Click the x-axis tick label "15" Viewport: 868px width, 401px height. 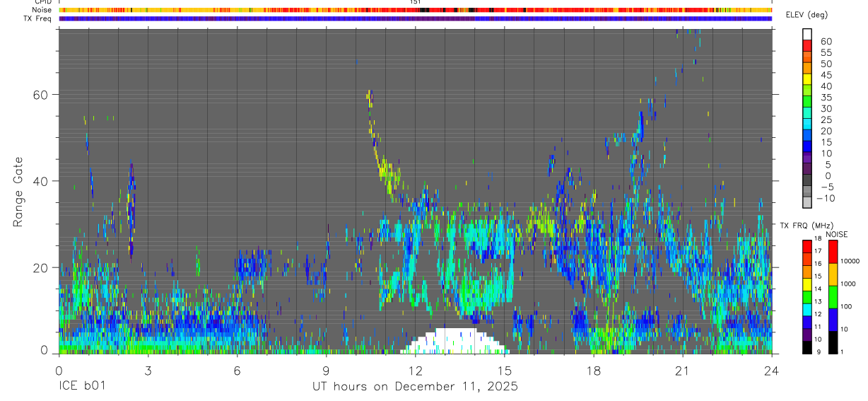tap(505, 371)
